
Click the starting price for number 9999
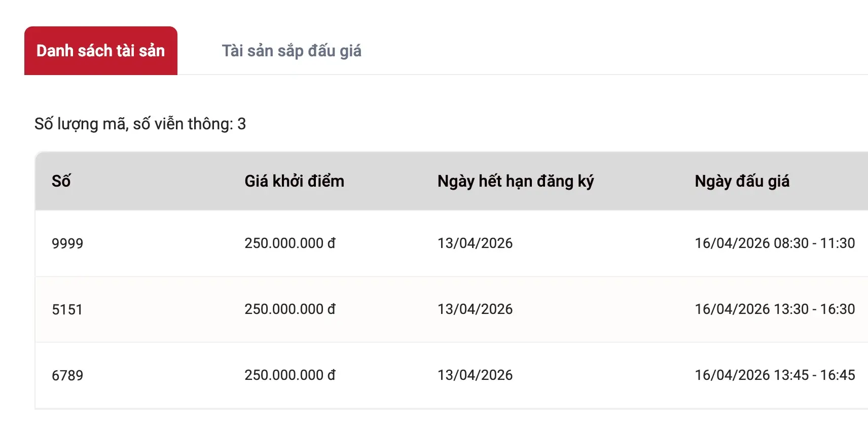click(x=290, y=243)
